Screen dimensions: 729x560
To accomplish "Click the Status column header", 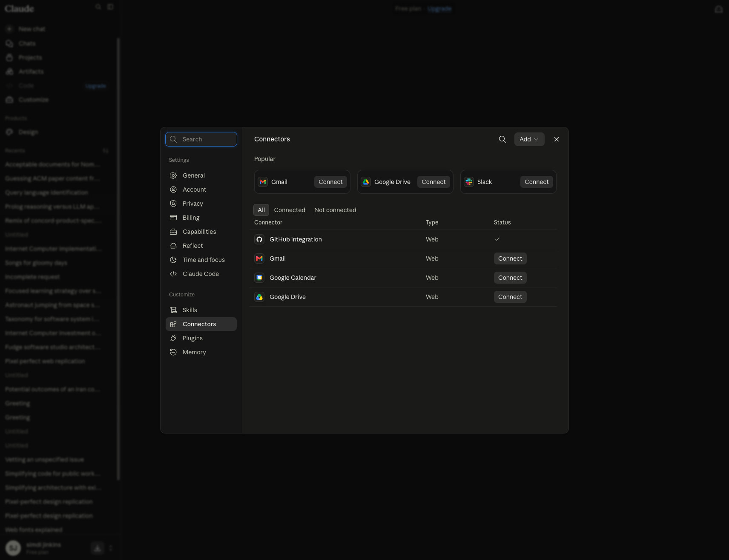I will [x=502, y=222].
